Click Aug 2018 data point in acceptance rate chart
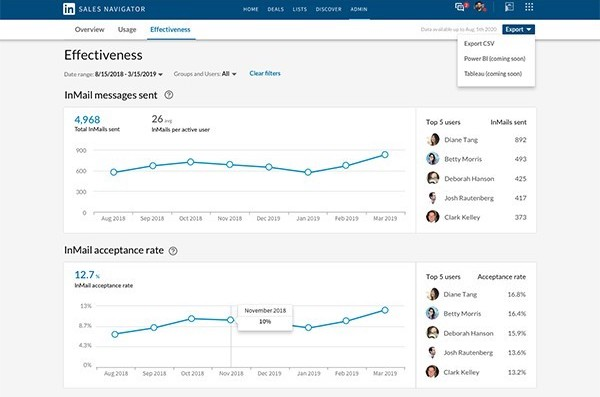Image resolution: width=600 pixels, height=397 pixels. tap(115, 334)
